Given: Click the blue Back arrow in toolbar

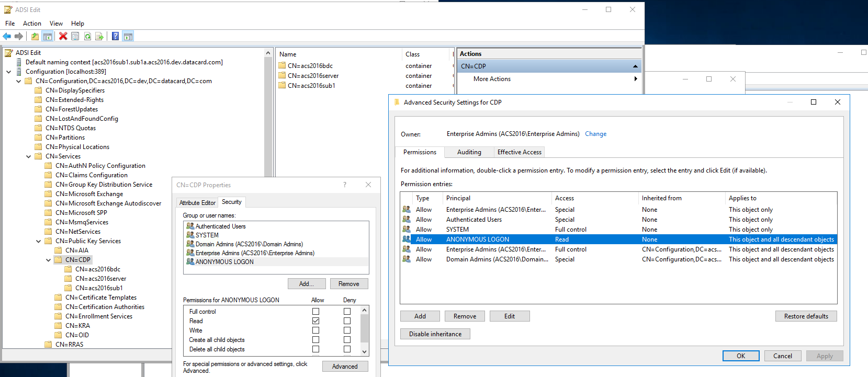Looking at the screenshot, I should click(x=7, y=36).
